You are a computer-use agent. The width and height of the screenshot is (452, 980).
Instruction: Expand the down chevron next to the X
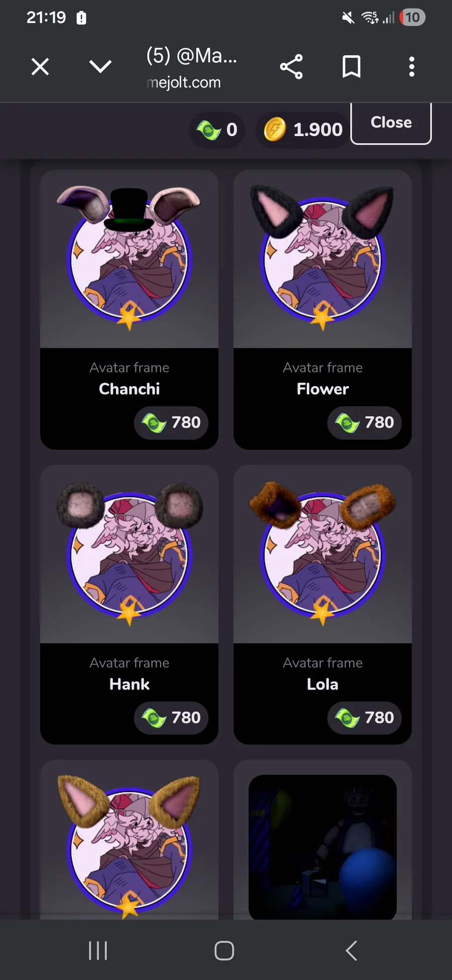pos(100,66)
